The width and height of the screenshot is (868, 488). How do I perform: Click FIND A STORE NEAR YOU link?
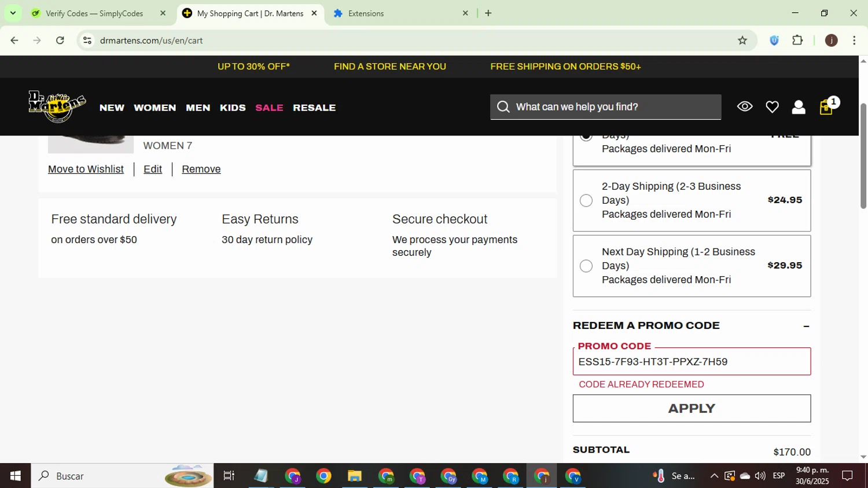point(390,67)
